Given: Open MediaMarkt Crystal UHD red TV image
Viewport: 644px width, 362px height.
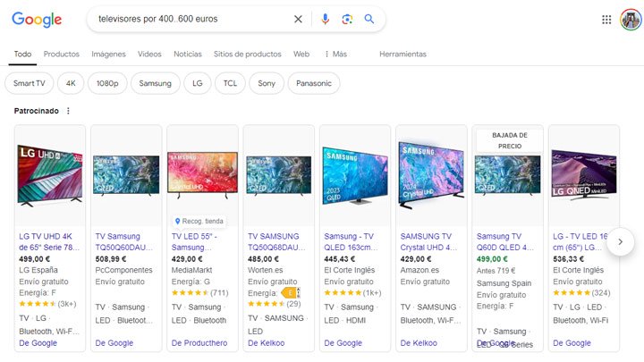Looking at the screenshot, I should pos(202,174).
